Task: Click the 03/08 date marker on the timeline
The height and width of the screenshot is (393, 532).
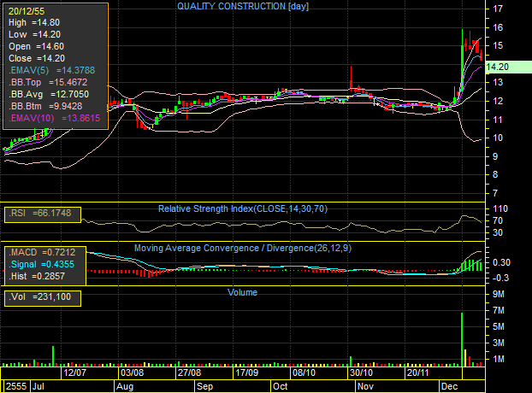Action: (133, 373)
